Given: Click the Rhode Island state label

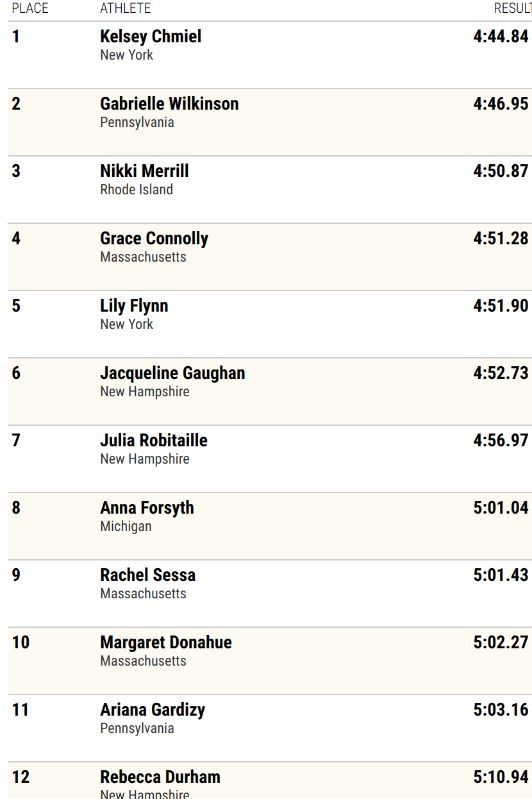Looking at the screenshot, I should click(137, 190).
